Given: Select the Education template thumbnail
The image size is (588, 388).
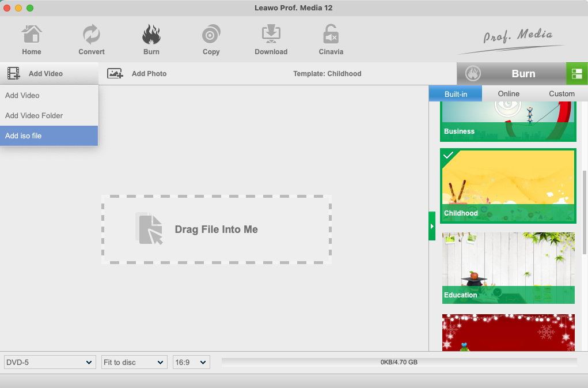Looking at the screenshot, I should [508, 268].
